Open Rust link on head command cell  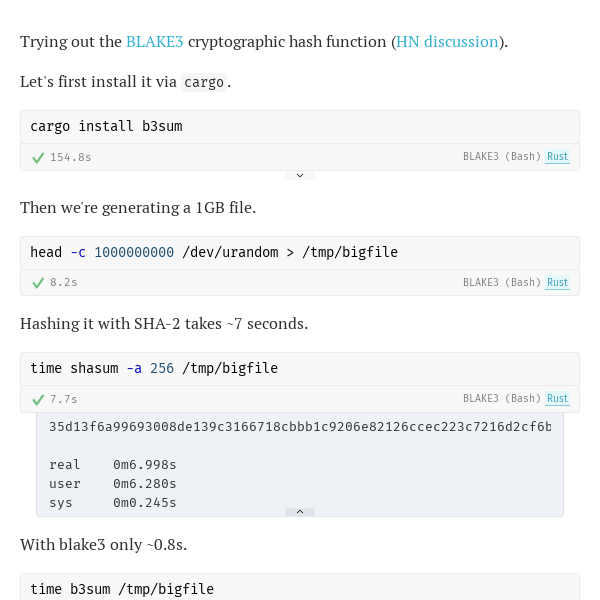(557, 282)
